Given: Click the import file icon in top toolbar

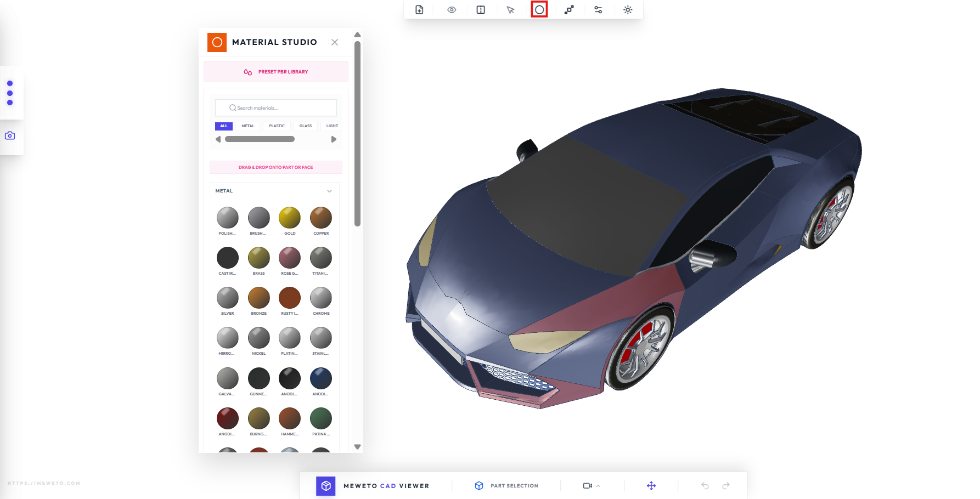Looking at the screenshot, I should pos(419,10).
